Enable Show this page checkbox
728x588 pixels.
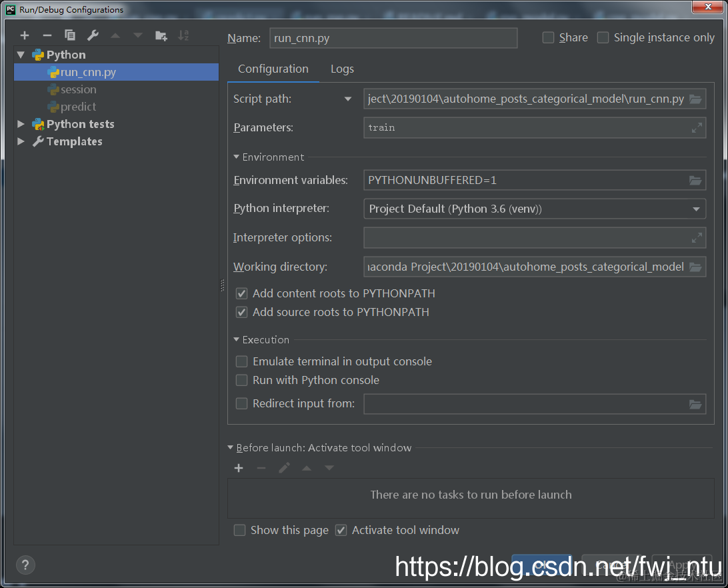coord(239,531)
